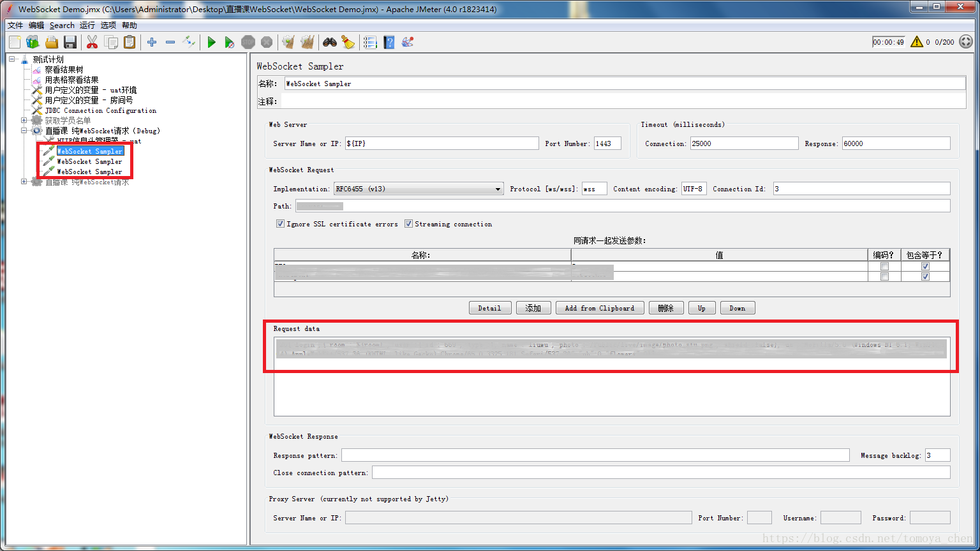980x551 pixels.
Task: Click the Protocol field showing wss
Action: (595, 189)
